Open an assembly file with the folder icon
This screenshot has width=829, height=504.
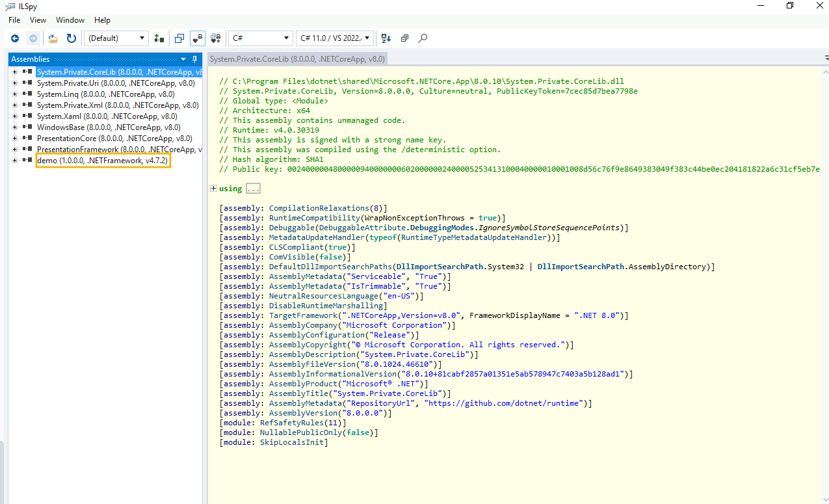[53, 38]
